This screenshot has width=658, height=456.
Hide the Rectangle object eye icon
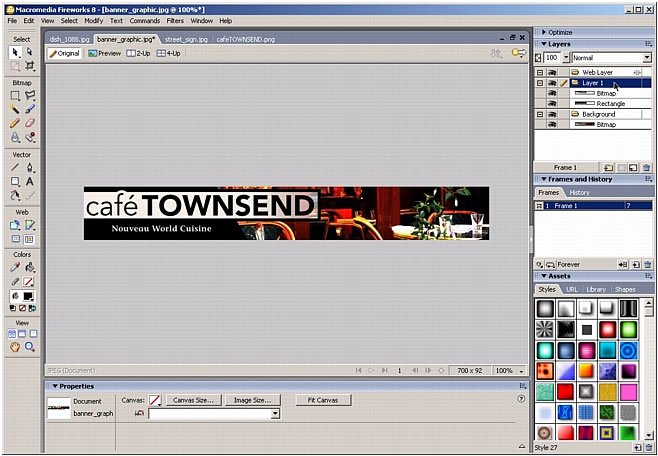click(552, 104)
